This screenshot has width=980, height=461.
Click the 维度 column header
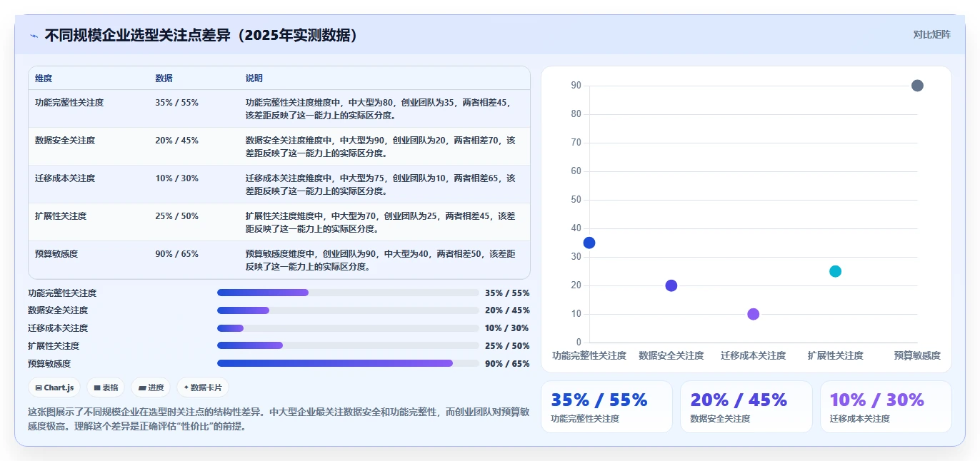44,78
